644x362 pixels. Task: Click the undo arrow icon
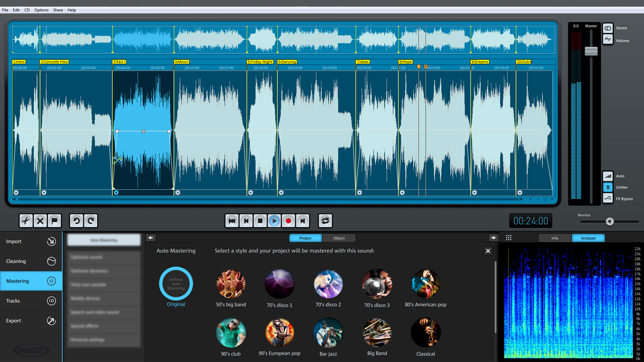coord(76,221)
